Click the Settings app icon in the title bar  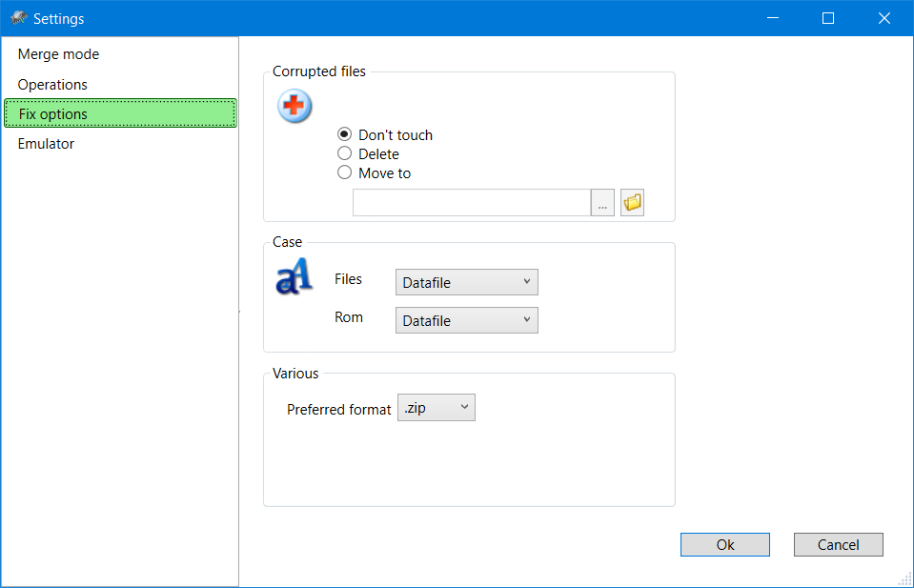18,18
